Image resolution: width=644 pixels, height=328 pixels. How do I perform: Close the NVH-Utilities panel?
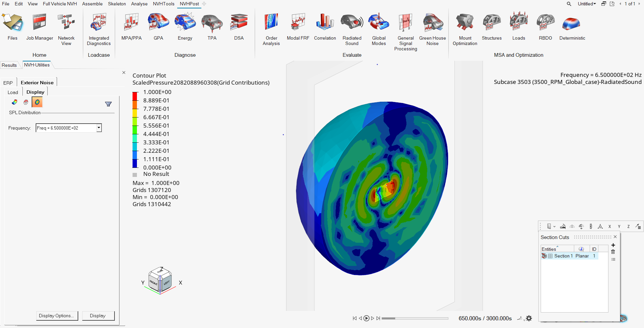click(x=124, y=73)
